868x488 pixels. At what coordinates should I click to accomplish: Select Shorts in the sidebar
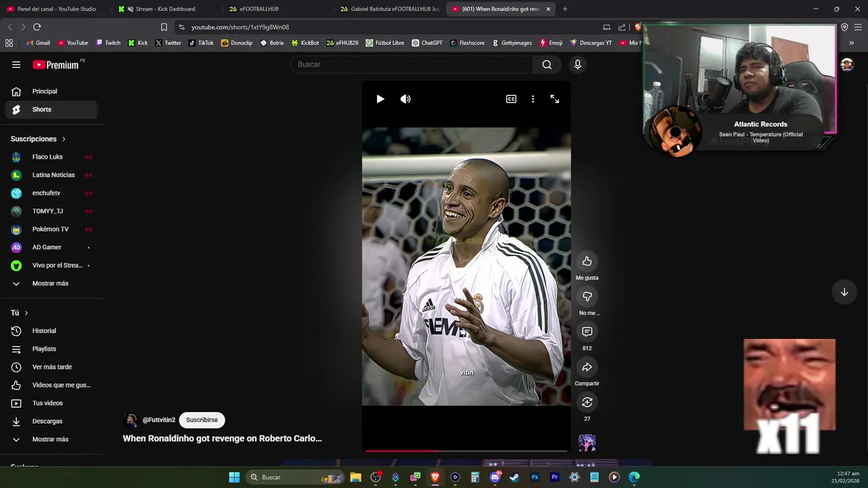coord(52,109)
